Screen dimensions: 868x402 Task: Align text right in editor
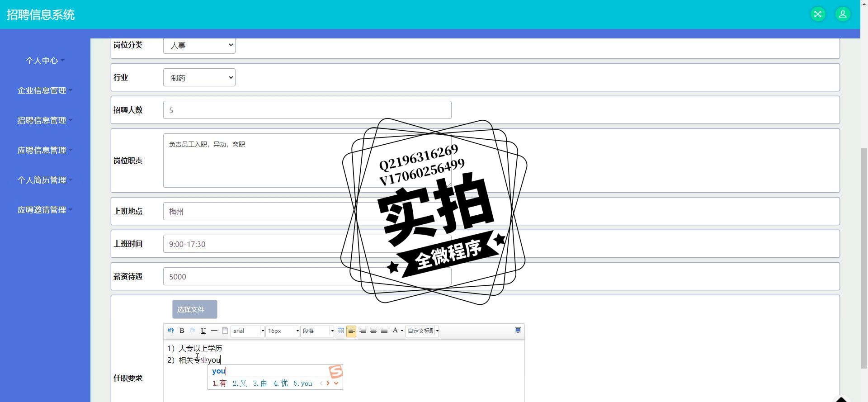tap(363, 331)
